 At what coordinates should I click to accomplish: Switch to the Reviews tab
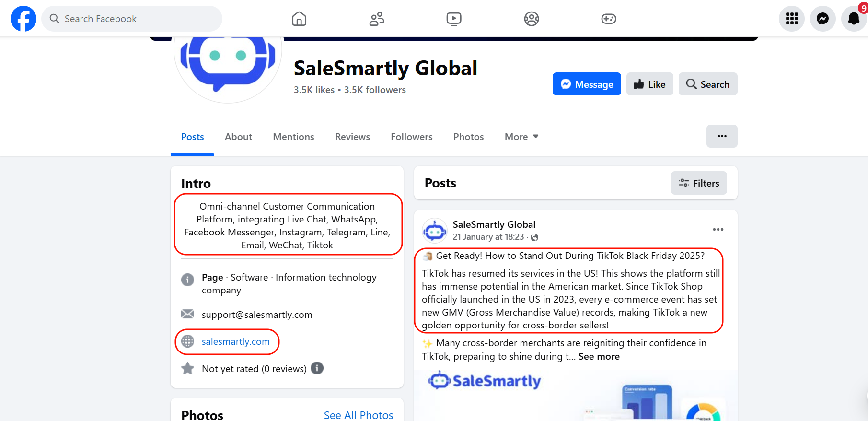point(352,137)
